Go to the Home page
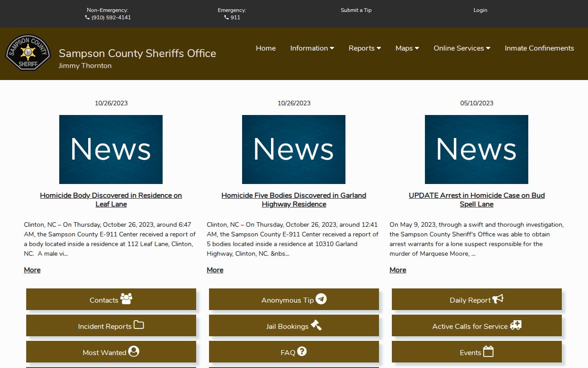 (x=266, y=48)
